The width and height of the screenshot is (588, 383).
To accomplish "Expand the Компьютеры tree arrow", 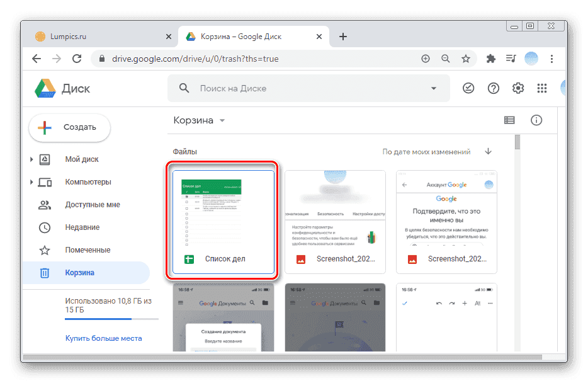I will pos(31,182).
